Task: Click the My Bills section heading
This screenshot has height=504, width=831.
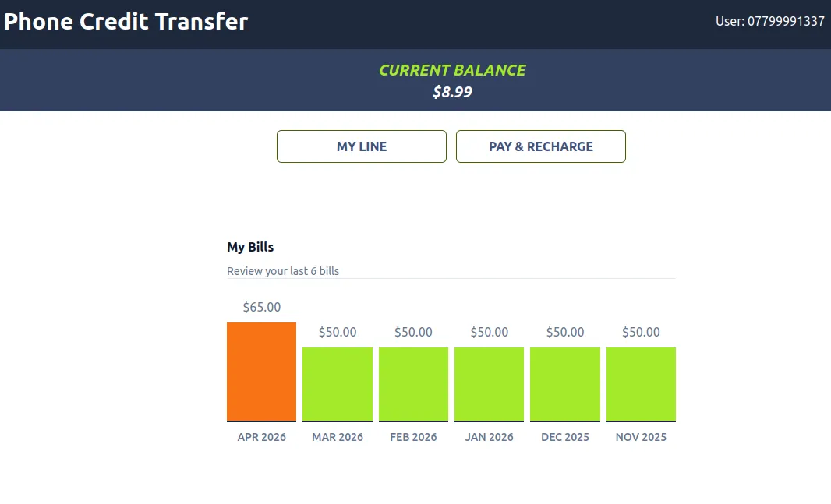Action: 250,247
